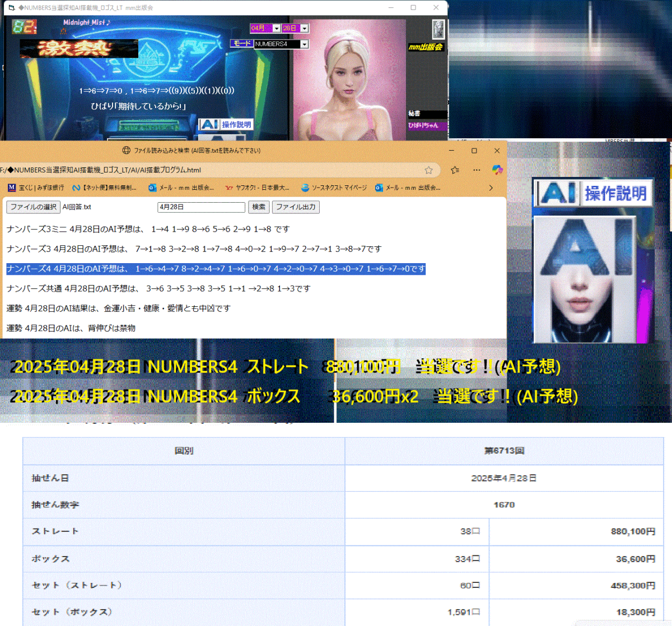Open the ソースネクスト マイページ bookmark
This screenshot has height=626, width=672.
click(x=334, y=188)
